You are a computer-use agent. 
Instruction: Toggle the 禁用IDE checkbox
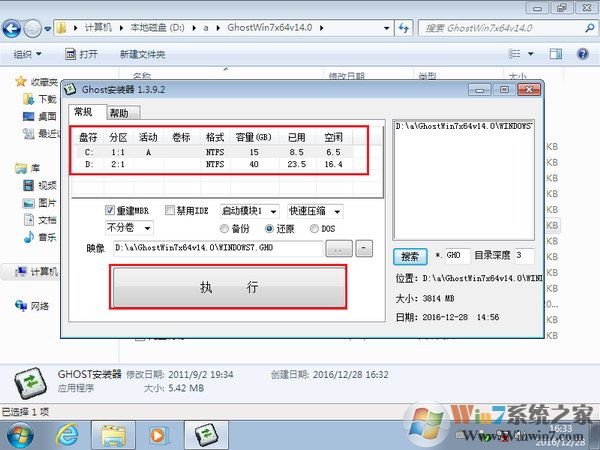170,210
